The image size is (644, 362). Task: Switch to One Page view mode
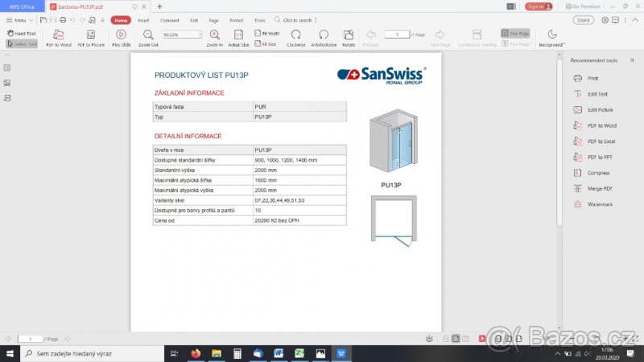click(x=514, y=34)
